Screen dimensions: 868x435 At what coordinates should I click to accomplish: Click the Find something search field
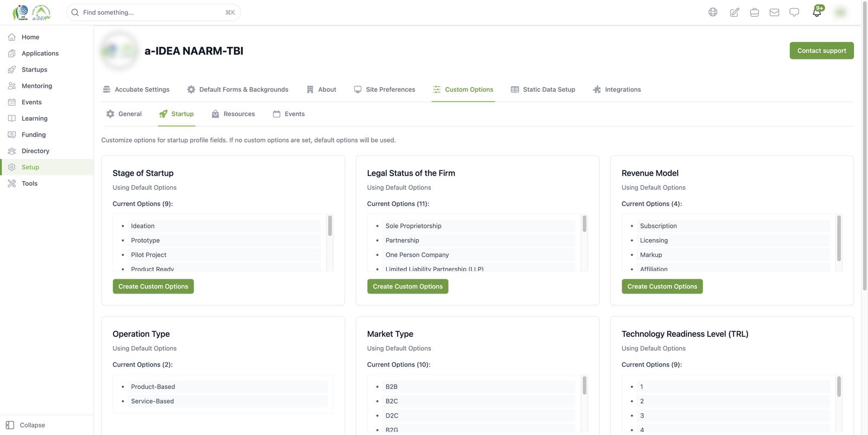[154, 12]
